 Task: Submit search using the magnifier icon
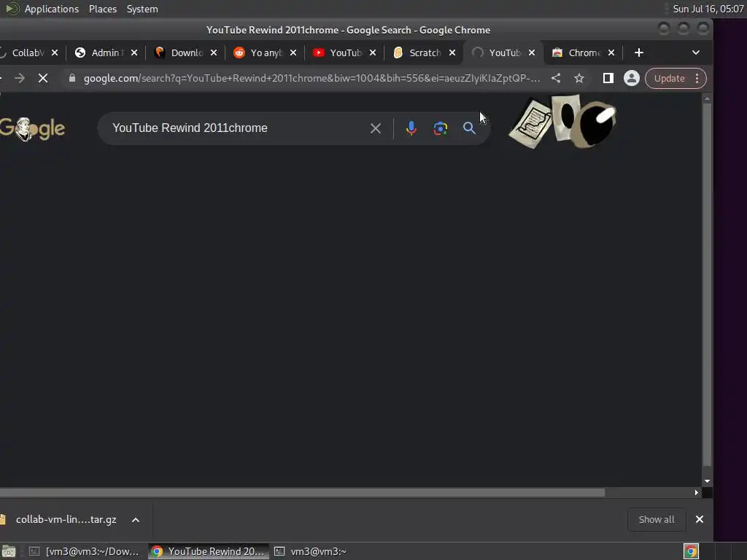pyautogui.click(x=469, y=128)
